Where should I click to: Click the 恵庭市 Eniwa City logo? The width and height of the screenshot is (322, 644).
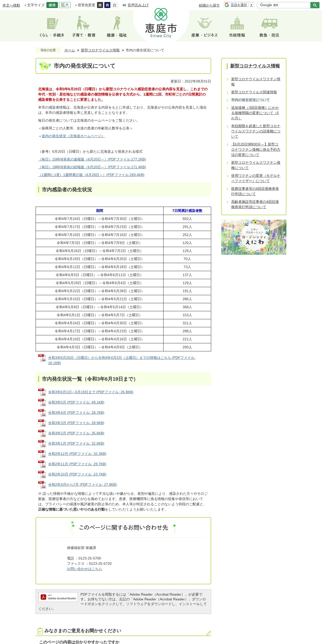pos(161,23)
